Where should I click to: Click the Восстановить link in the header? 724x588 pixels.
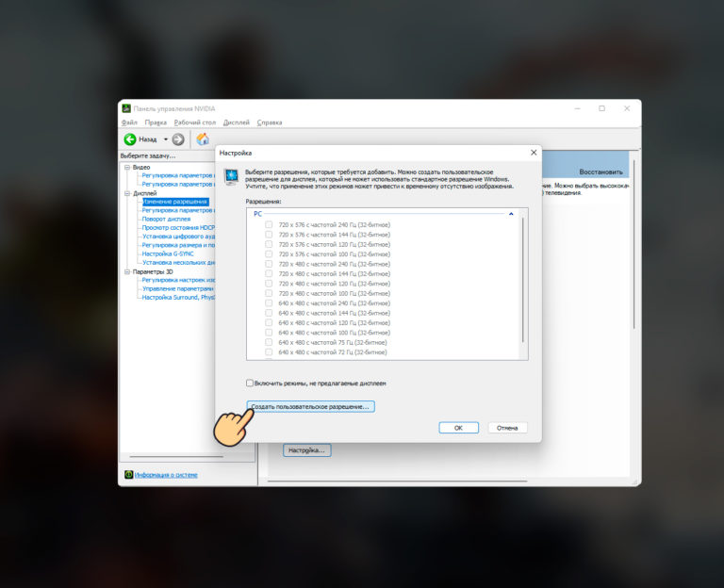click(601, 171)
